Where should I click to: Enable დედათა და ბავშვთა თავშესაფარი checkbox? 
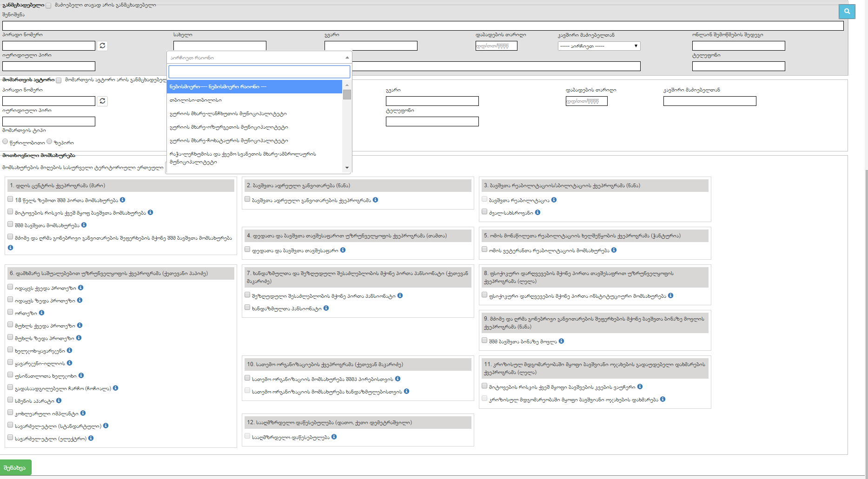pyautogui.click(x=247, y=249)
